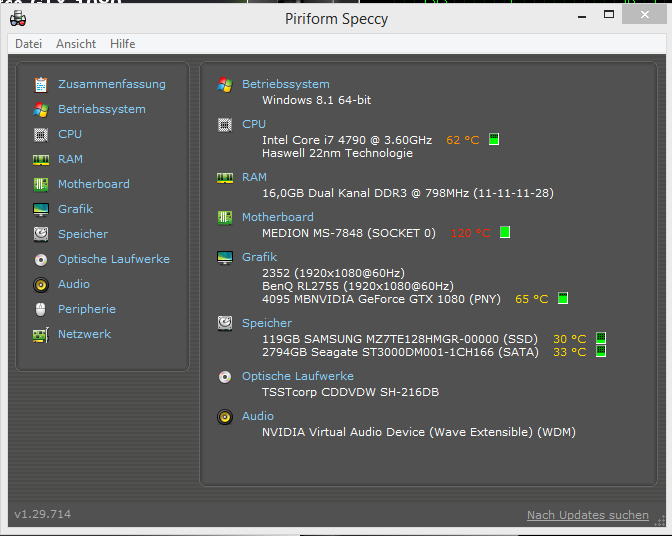The image size is (672, 536).
Task: Click the version label v1.29.714
Action: coord(42,514)
